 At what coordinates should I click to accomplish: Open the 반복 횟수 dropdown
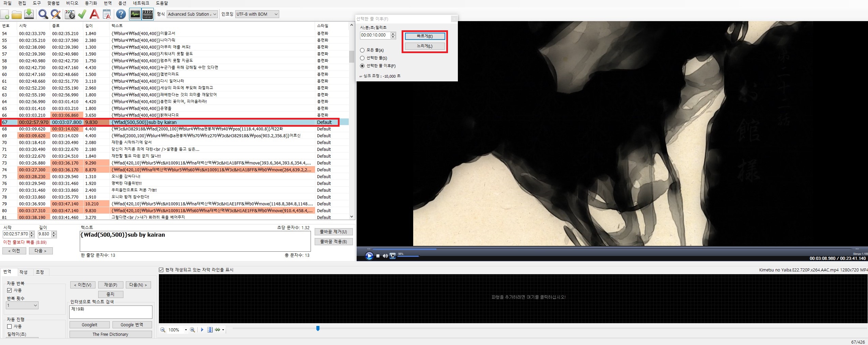[22, 305]
